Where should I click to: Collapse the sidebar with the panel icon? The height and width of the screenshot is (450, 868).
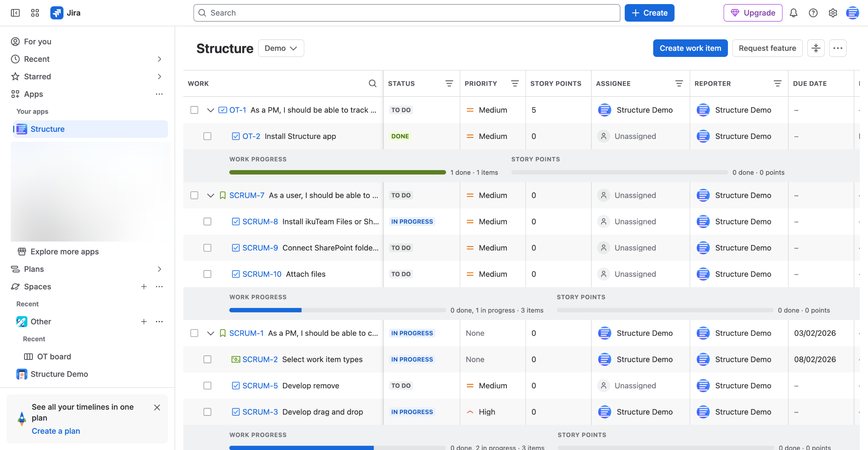pyautogui.click(x=15, y=13)
